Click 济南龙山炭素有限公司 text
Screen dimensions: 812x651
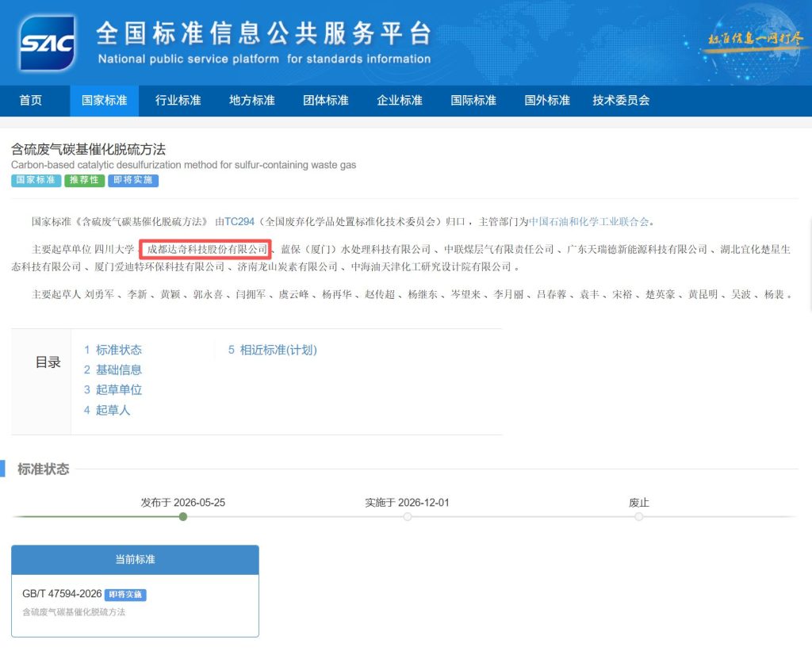pos(287,267)
